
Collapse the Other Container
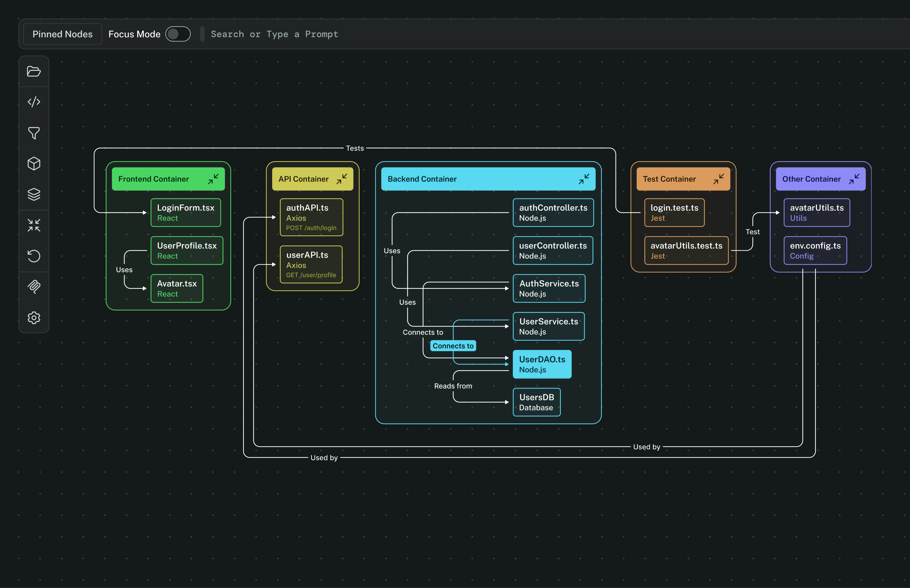coord(854,179)
